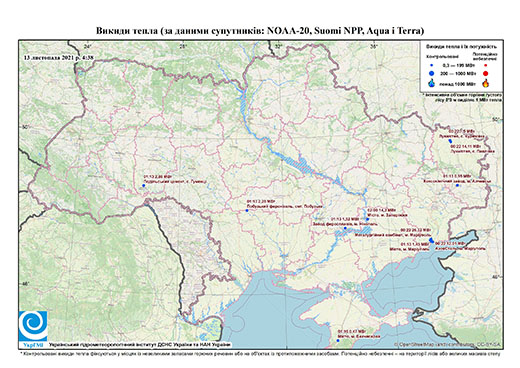Click the orange flame legend icon
520x368 pixels.
coord(486,83)
